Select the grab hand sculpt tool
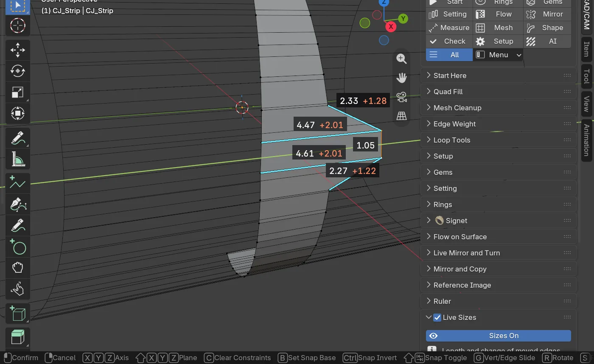Viewport: 594px width, 364px height. pos(17,268)
